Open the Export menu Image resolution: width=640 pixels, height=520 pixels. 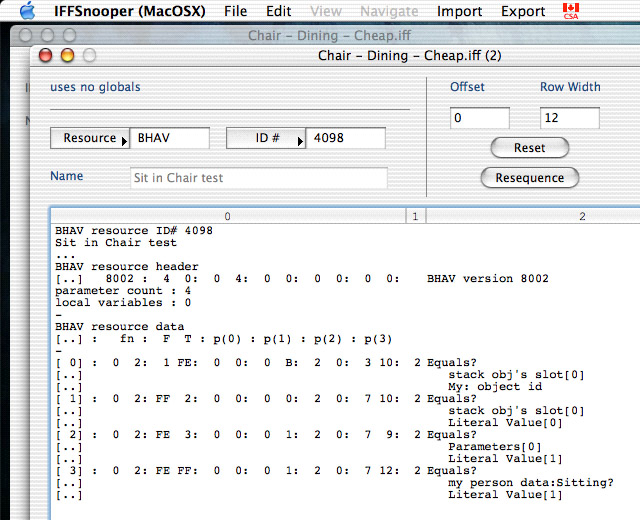pyautogui.click(x=523, y=12)
